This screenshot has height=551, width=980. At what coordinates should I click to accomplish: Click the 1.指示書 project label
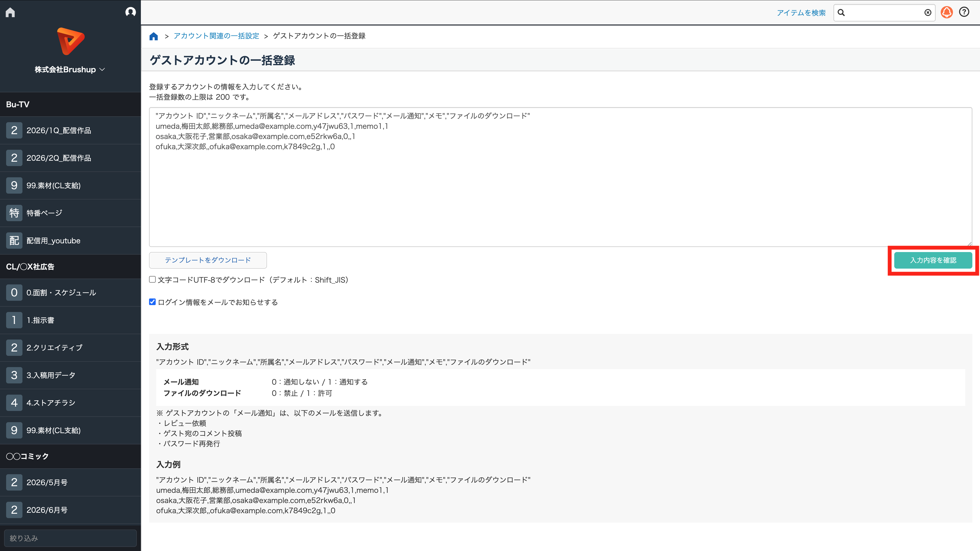click(x=40, y=320)
